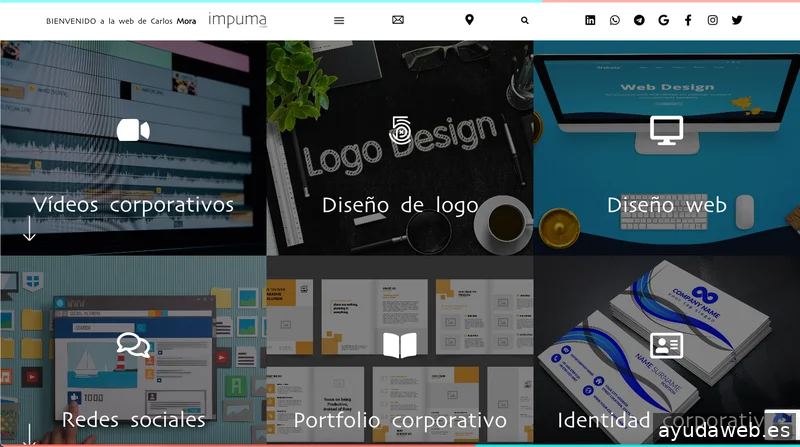Open the hamburger menu in the header
The image size is (800, 447).
339,20
